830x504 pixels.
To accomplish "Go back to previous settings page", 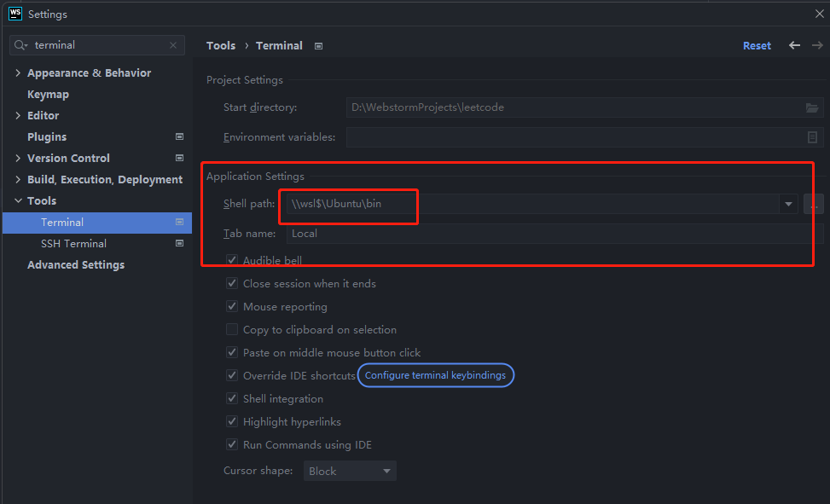I will (x=794, y=45).
